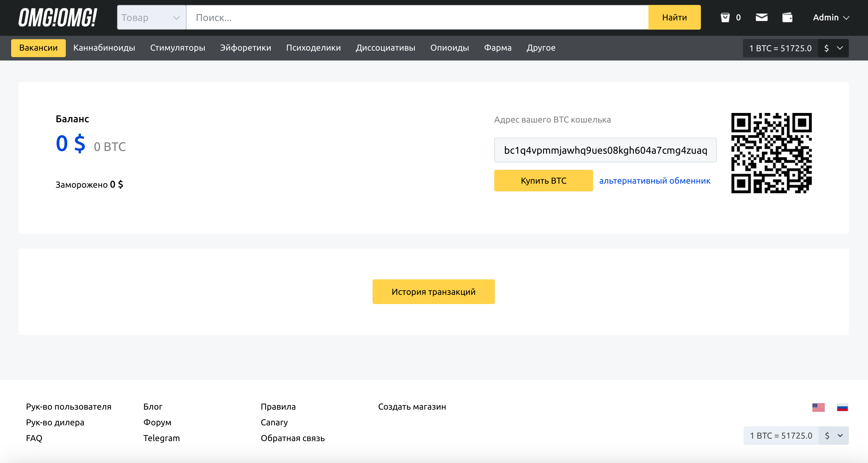Click the BTC wallet QR code
The width and height of the screenshot is (868, 463).
[x=771, y=153]
